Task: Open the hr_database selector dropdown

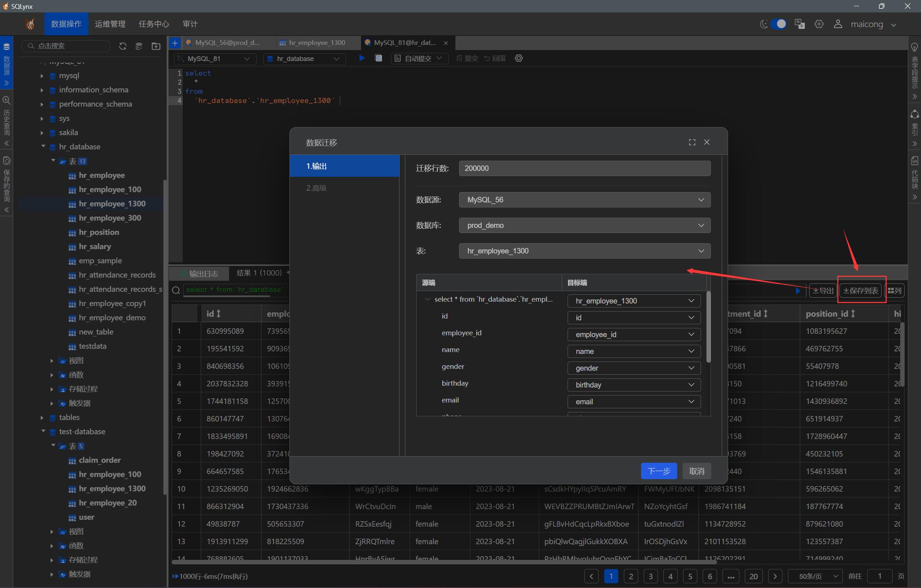Action: point(304,58)
